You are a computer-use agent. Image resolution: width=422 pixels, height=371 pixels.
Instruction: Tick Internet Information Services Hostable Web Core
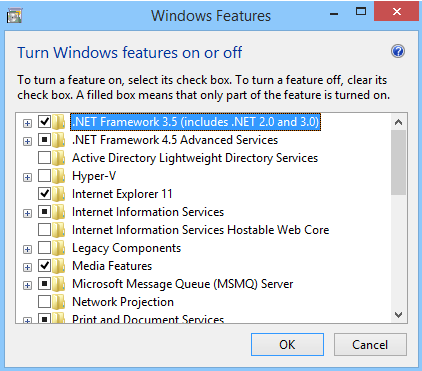[x=44, y=230]
